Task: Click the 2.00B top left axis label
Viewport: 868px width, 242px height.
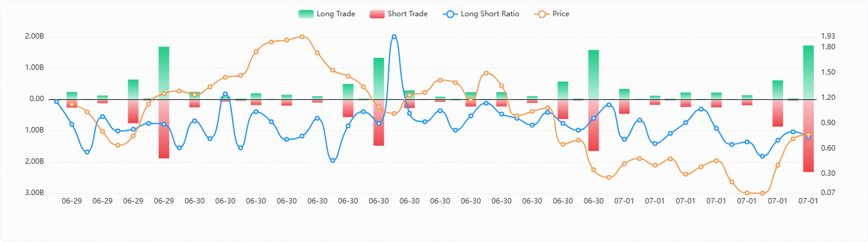Action: 34,37
